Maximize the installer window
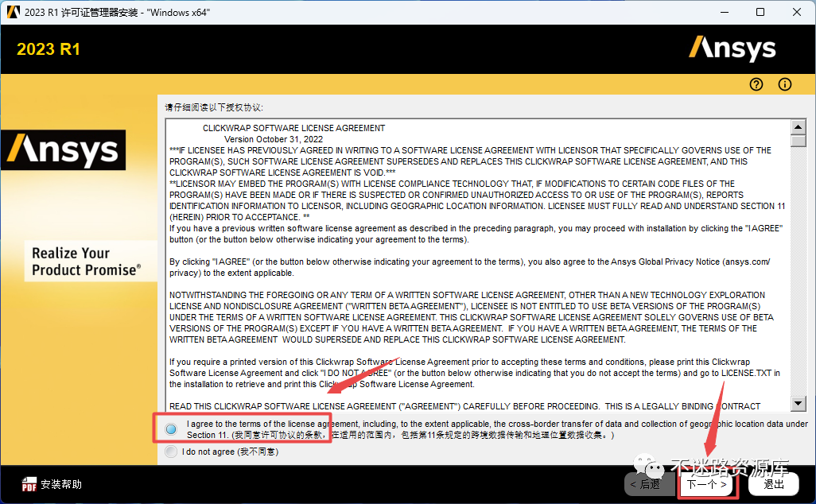Screen dimensions: 816x504 [x=760, y=12]
